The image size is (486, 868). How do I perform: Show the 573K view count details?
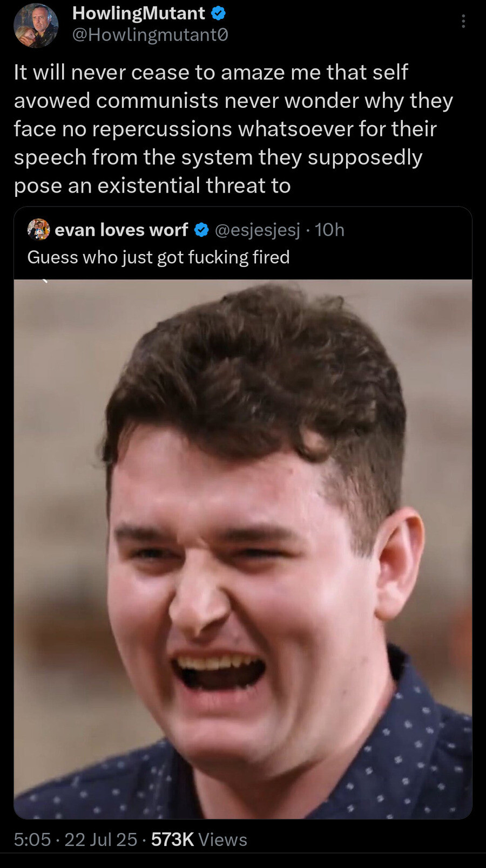172,839
